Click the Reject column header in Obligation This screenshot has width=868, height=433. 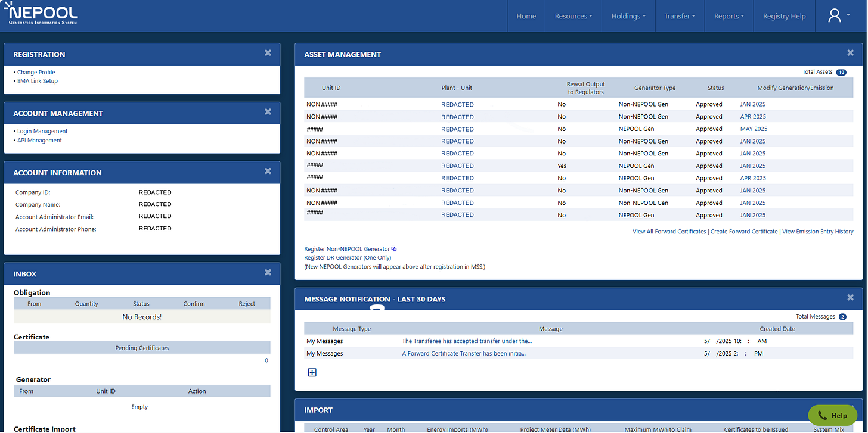point(247,304)
